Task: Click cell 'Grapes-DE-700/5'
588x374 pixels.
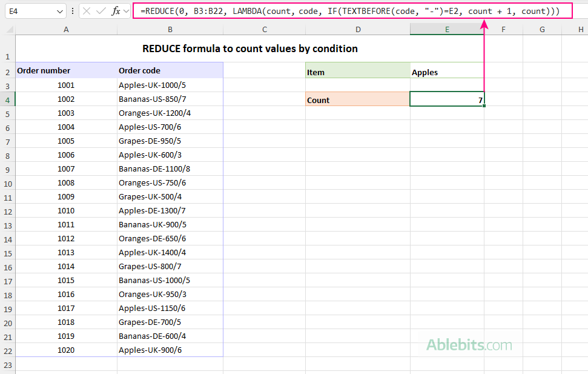Action: 170,322
